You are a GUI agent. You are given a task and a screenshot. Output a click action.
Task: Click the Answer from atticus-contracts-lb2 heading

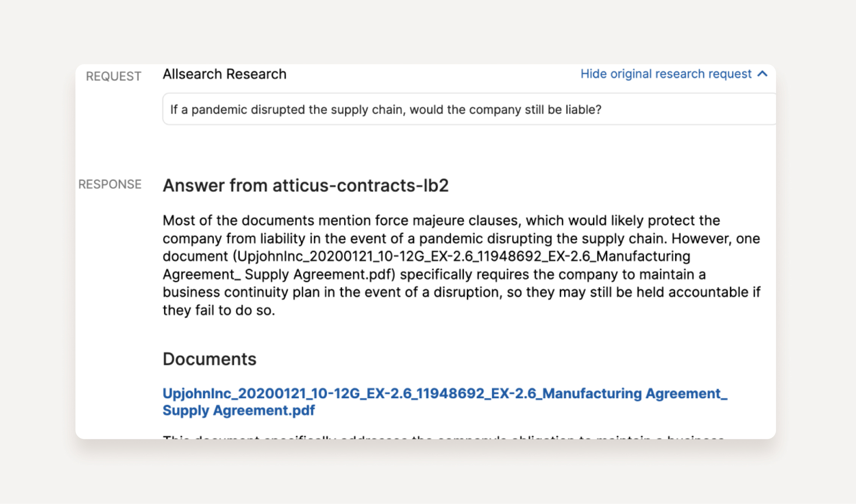pos(305,186)
